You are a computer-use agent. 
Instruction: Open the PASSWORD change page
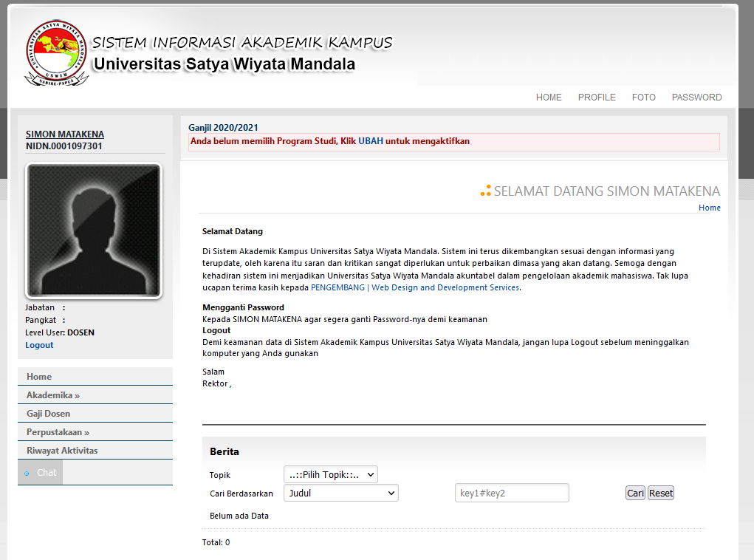tap(696, 98)
